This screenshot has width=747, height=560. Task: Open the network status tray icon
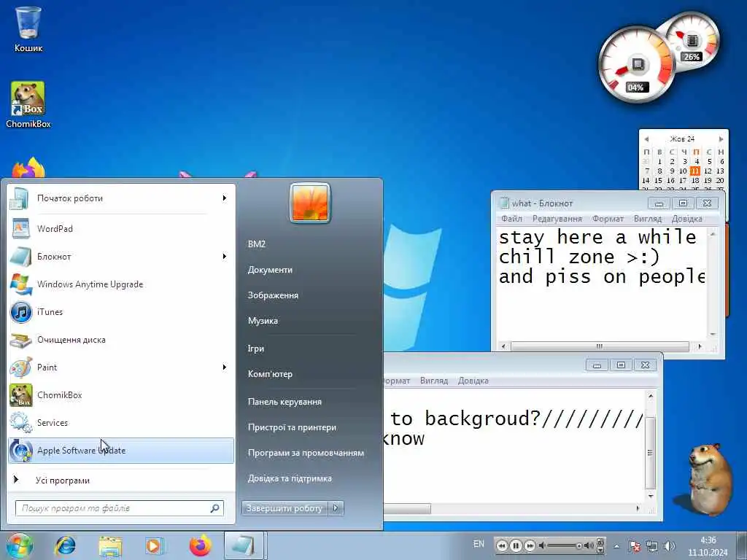[x=651, y=545]
